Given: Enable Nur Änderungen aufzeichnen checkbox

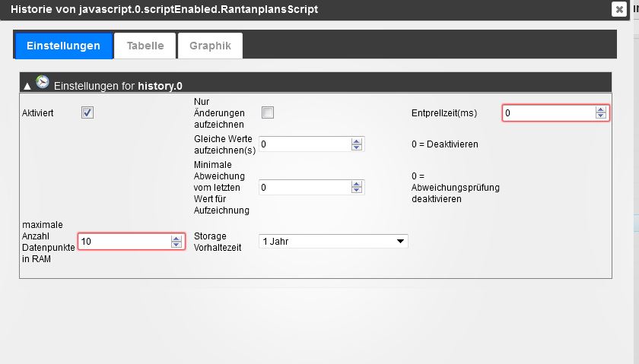Looking at the screenshot, I should point(268,112).
